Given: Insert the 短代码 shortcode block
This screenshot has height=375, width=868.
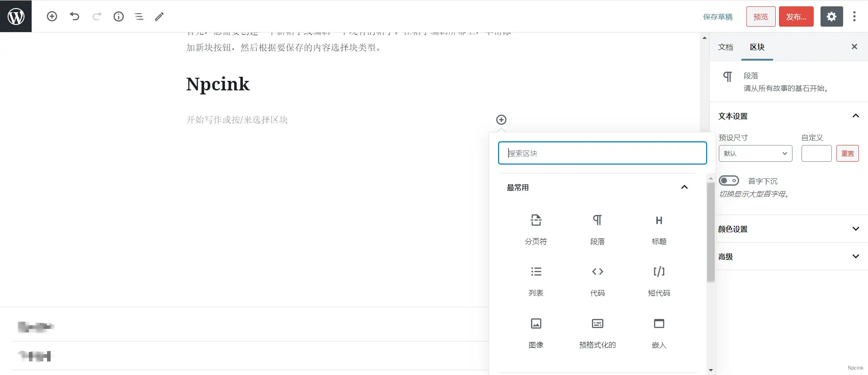Looking at the screenshot, I should [x=659, y=281].
